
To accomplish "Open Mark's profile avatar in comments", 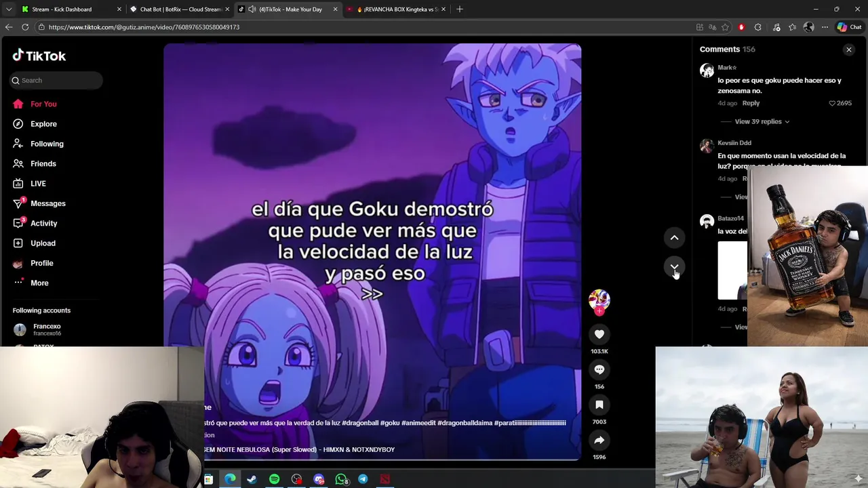I will click(707, 70).
